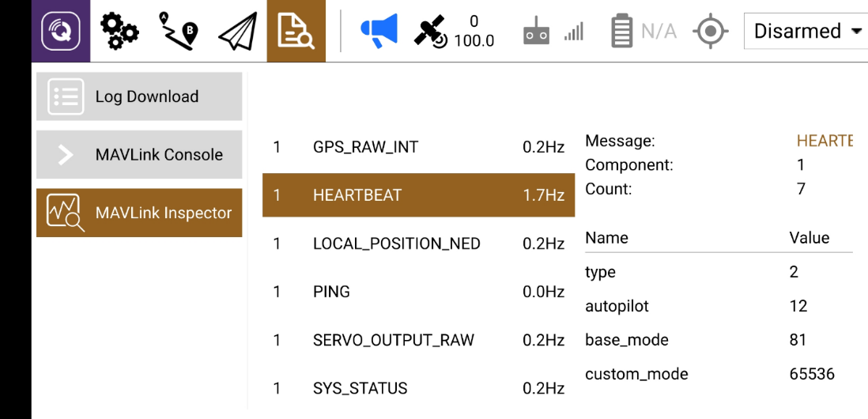The image size is (868, 419).
Task: Show telemetry signal strength bars
Action: pyautogui.click(x=574, y=32)
